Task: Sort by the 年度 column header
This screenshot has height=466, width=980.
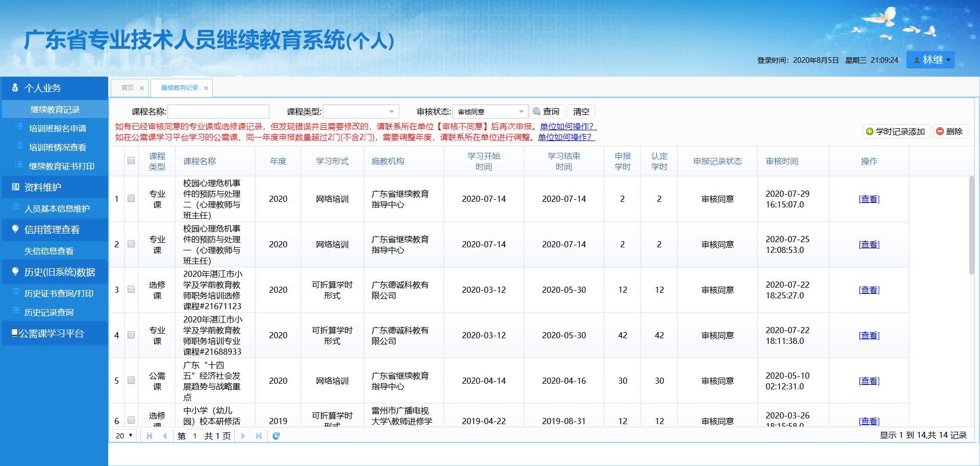Action: 278,161
